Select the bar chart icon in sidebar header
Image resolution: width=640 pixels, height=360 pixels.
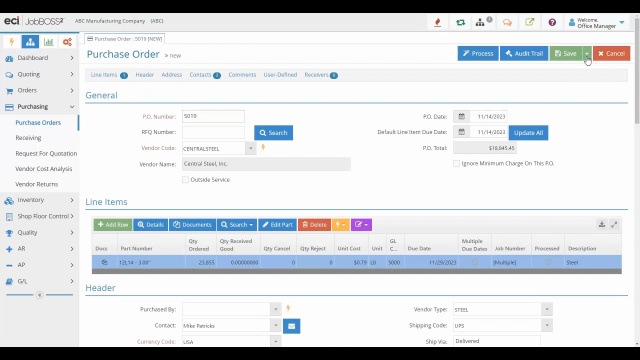pos(49,42)
